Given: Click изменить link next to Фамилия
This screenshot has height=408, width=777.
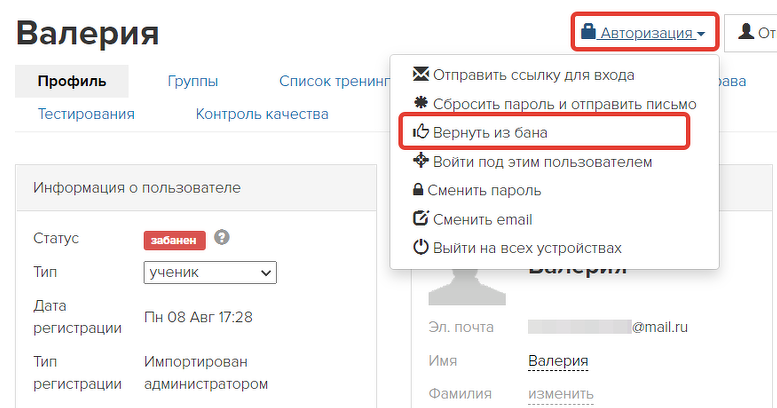Looking at the screenshot, I should click(x=560, y=394).
